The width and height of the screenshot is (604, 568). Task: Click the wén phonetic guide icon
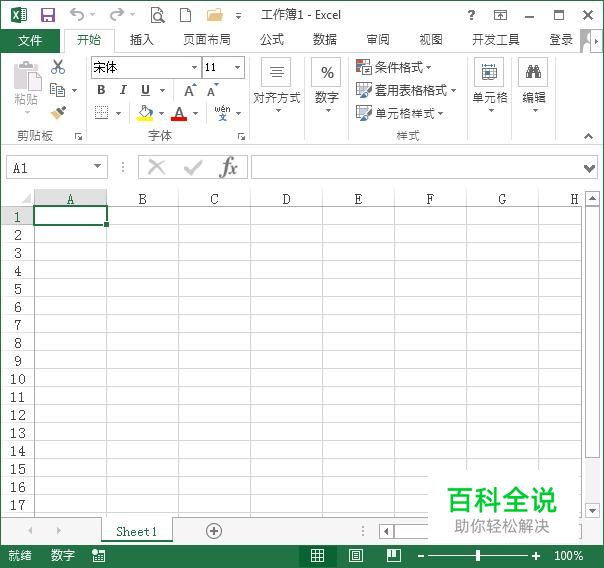223,113
